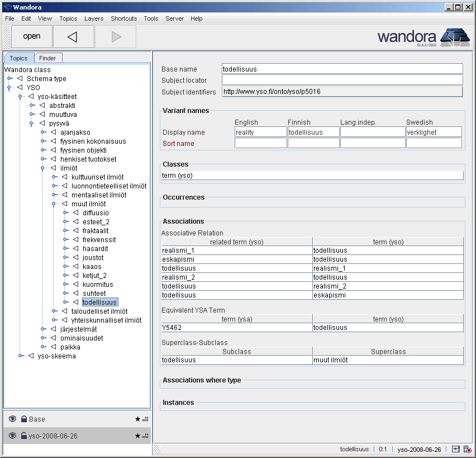Viewport: 476px width, 458px height.
Task: Click the database status icon at bottom right
Action: pos(467,449)
